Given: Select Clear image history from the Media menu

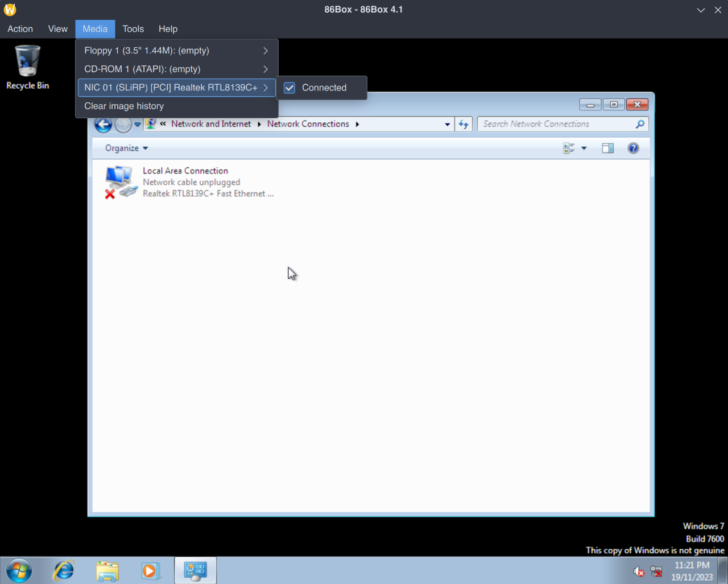Looking at the screenshot, I should pos(124,106).
